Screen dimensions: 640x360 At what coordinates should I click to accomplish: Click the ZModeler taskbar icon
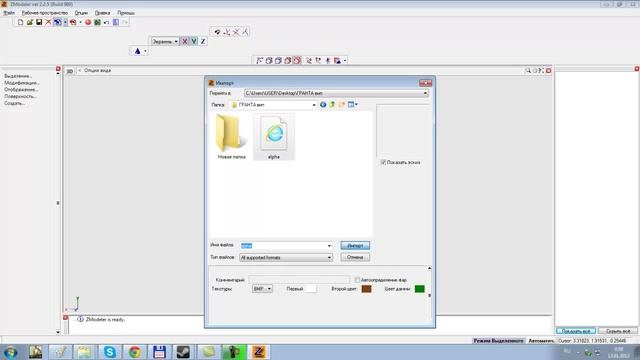pyautogui.click(x=259, y=352)
